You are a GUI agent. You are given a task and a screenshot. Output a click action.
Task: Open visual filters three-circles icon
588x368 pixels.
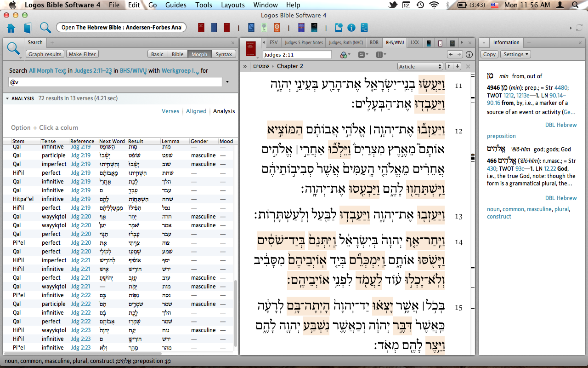point(345,55)
